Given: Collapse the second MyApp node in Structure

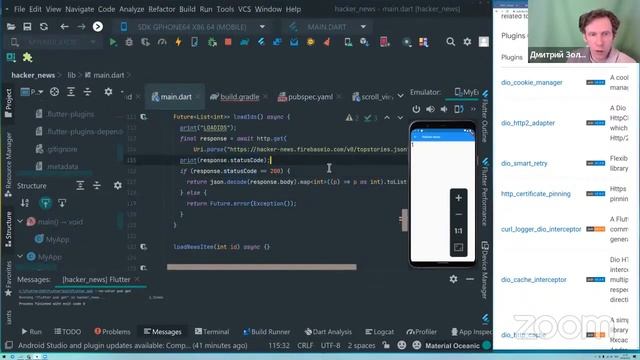Looking at the screenshot, I should tap(20, 256).
